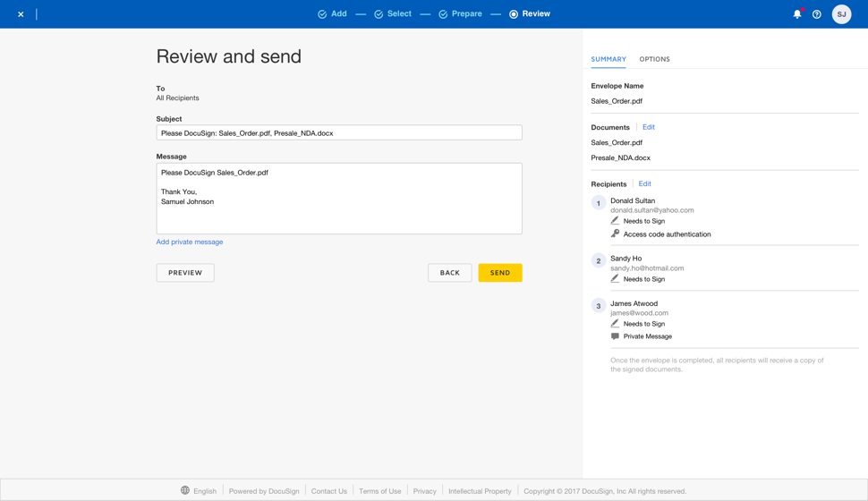
Task: Click recipient name Donald Sultan
Action: pos(633,200)
